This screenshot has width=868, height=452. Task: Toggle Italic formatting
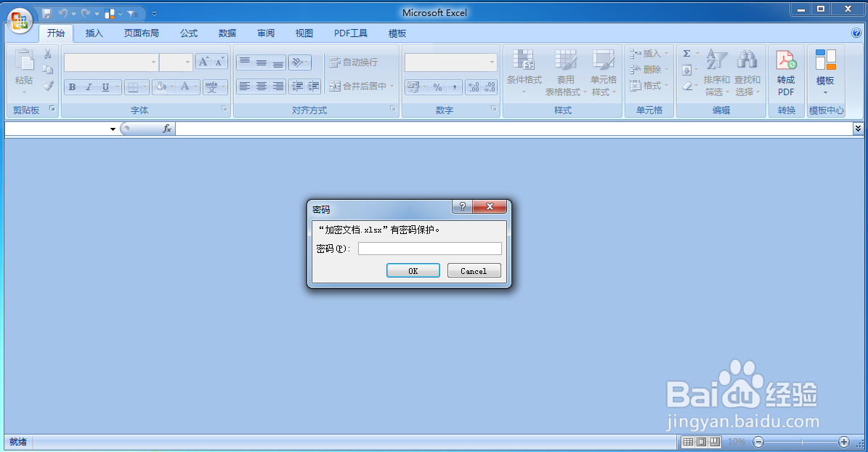[x=89, y=87]
